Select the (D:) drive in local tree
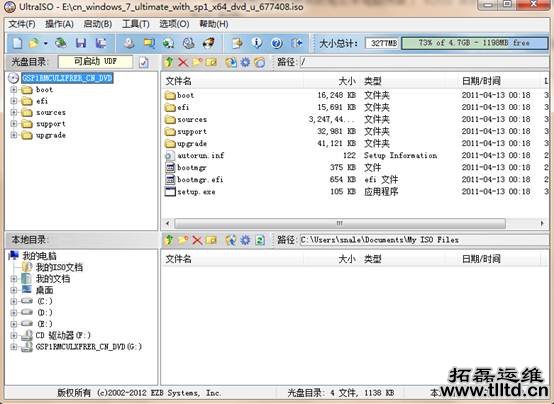 coord(45,312)
